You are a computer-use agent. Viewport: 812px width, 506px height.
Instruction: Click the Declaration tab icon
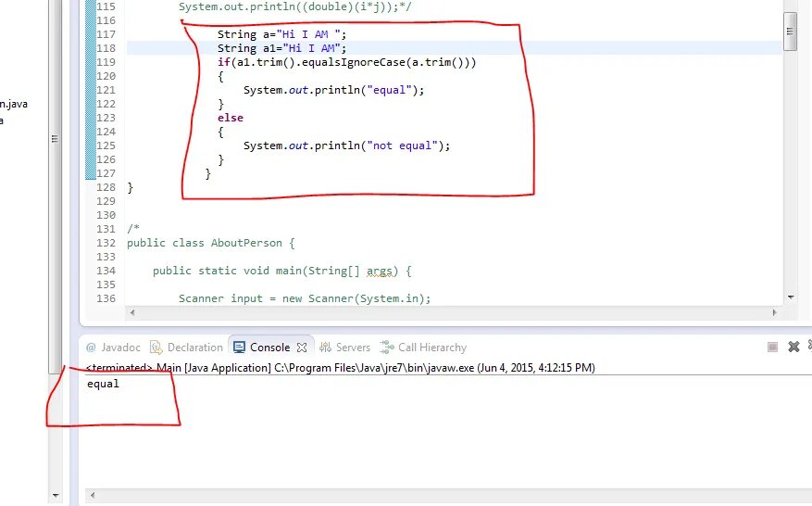(x=156, y=348)
